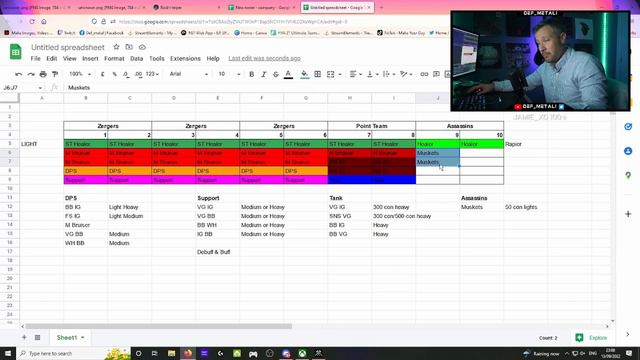Insert a comment from toolbar
The height and width of the screenshot is (360, 640).
[436, 74]
